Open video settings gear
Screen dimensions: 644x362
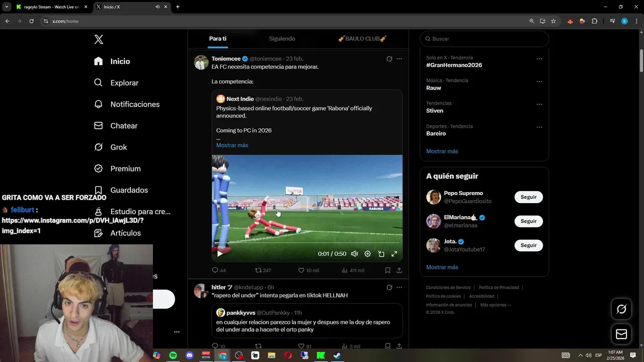tap(368, 254)
